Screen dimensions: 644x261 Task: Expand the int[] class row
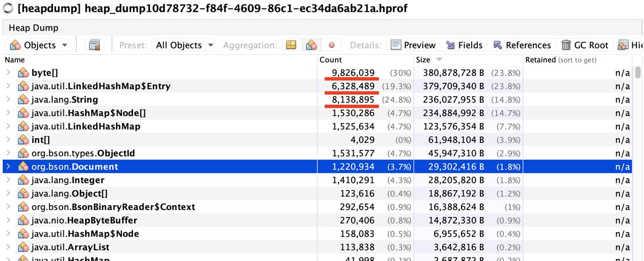pyautogui.click(x=8, y=140)
